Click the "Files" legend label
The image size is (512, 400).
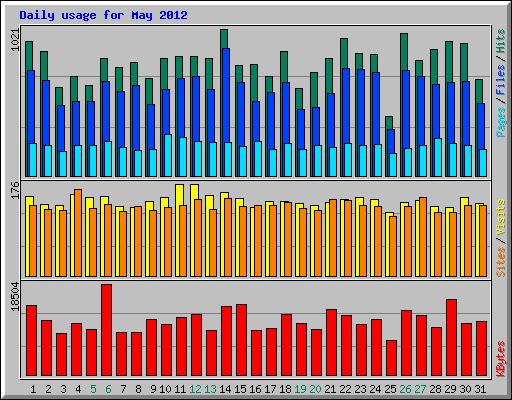click(x=501, y=79)
